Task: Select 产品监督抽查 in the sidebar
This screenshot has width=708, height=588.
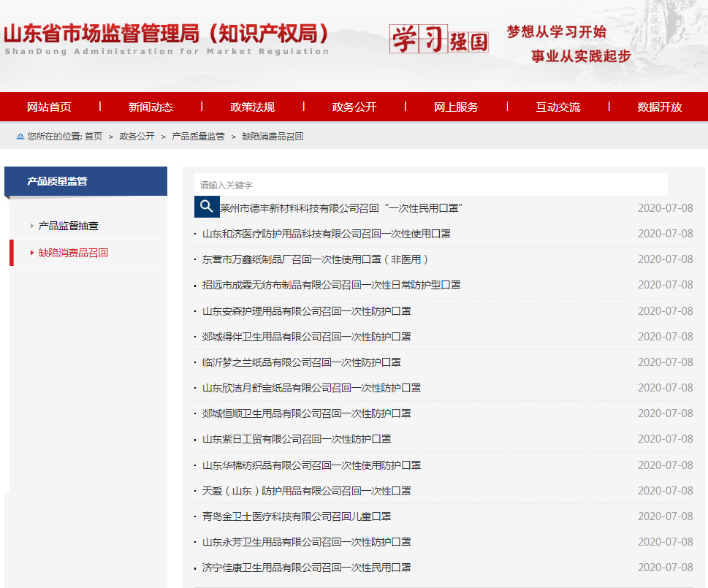Action: click(x=68, y=226)
